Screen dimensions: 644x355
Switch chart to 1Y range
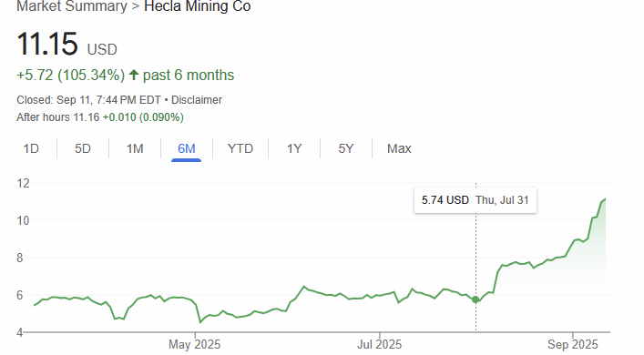tap(294, 148)
